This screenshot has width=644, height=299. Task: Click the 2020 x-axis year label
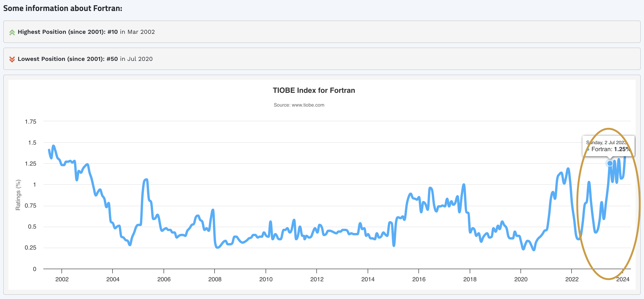coord(521,279)
